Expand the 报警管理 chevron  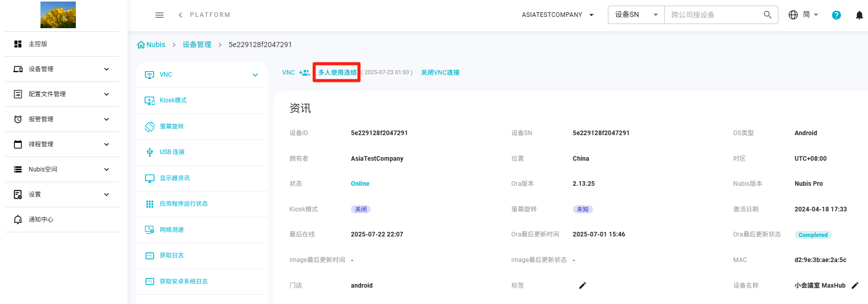click(x=107, y=119)
